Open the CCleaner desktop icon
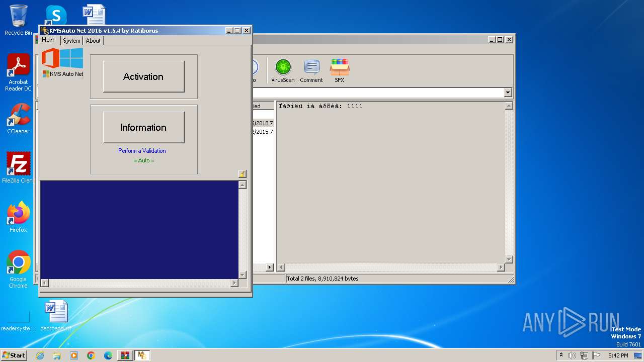The width and height of the screenshot is (644, 362). pos(18,119)
